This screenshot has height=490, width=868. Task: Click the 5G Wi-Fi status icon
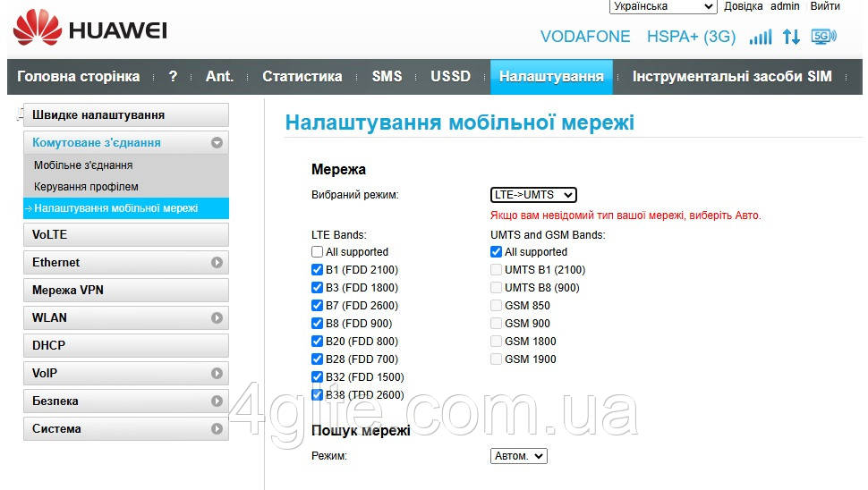[x=823, y=37]
